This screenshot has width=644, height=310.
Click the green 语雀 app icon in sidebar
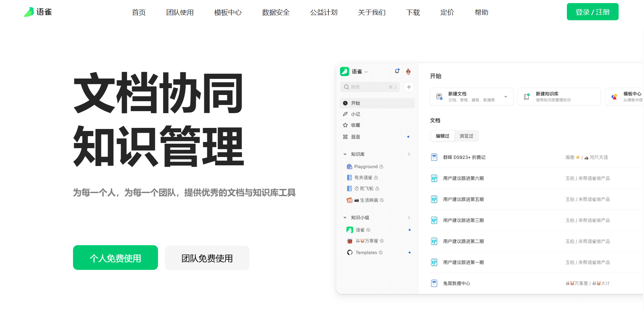click(344, 71)
